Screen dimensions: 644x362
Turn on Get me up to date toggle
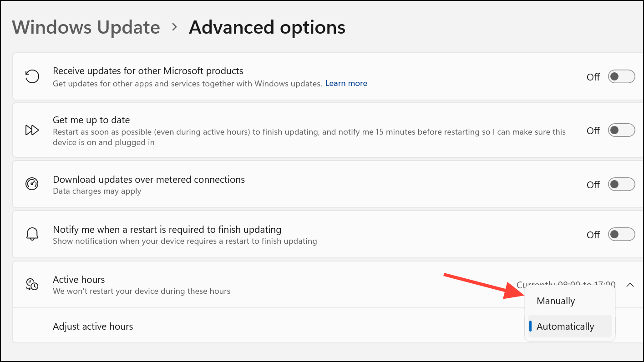tap(621, 131)
